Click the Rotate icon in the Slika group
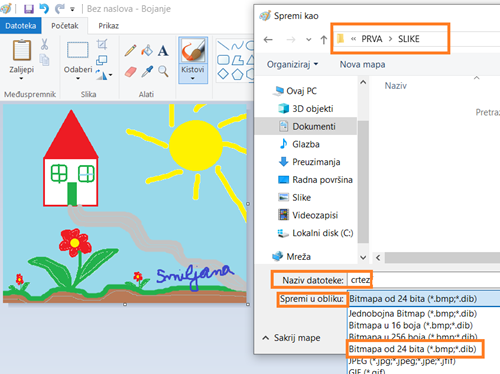This screenshot has width=500, height=374. [x=102, y=75]
